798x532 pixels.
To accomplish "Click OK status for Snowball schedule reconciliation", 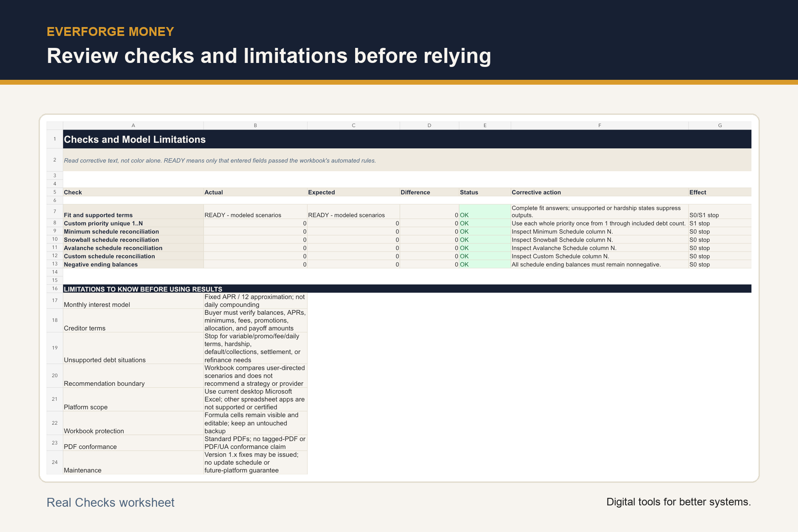I will pos(485,239).
